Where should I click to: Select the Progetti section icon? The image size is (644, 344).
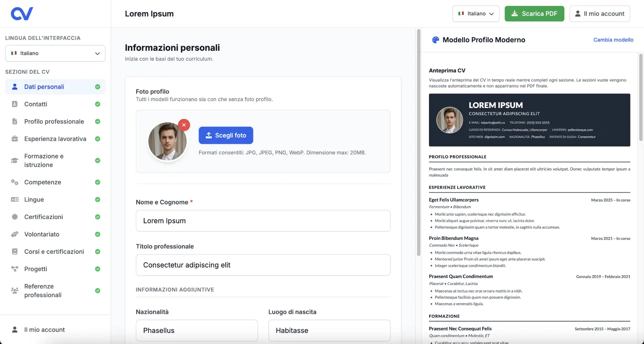(14, 269)
